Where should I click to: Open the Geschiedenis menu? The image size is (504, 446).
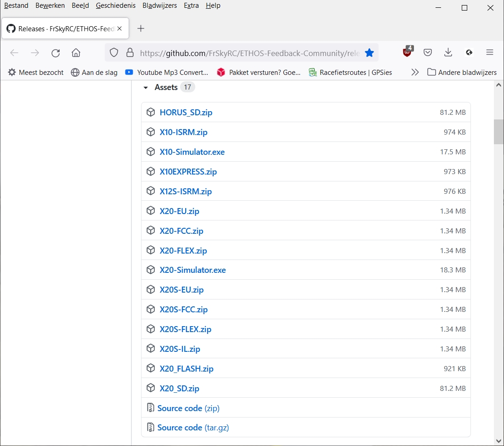(x=116, y=6)
